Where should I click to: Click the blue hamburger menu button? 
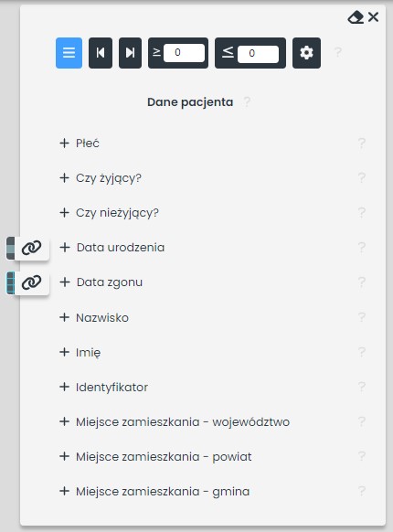(x=69, y=53)
